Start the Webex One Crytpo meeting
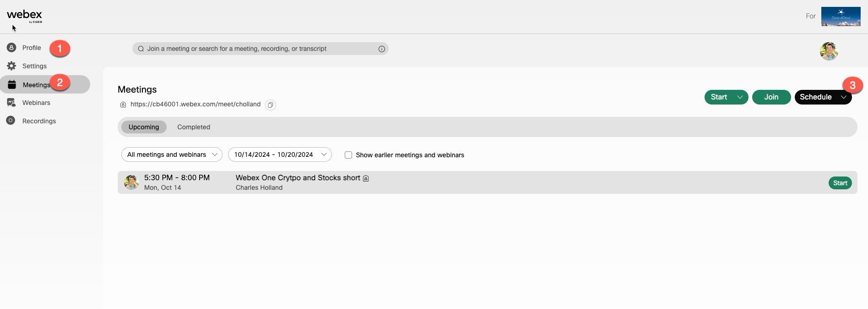Image resolution: width=868 pixels, height=309 pixels. click(x=840, y=183)
